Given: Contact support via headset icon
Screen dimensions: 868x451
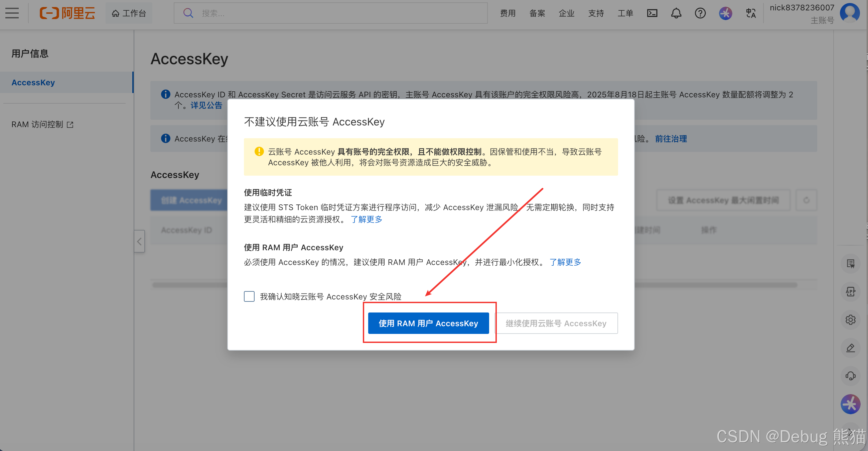Looking at the screenshot, I should (851, 376).
